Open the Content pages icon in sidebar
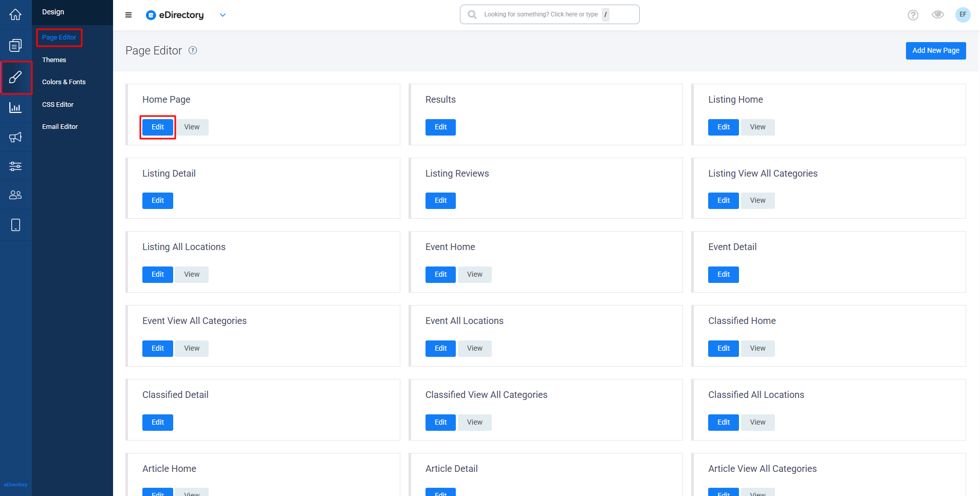The width and height of the screenshot is (980, 496). [15, 45]
